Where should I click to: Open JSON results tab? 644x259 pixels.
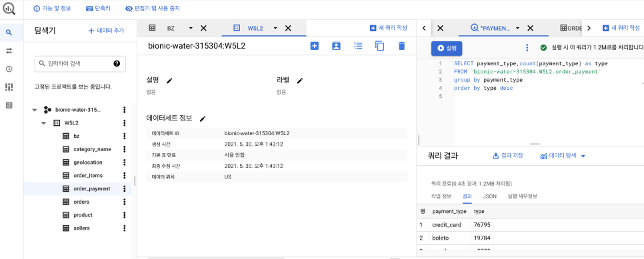click(489, 196)
